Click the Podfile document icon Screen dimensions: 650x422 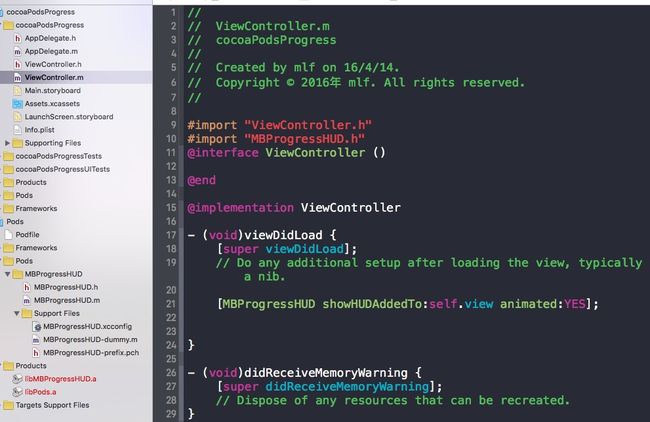(8, 235)
